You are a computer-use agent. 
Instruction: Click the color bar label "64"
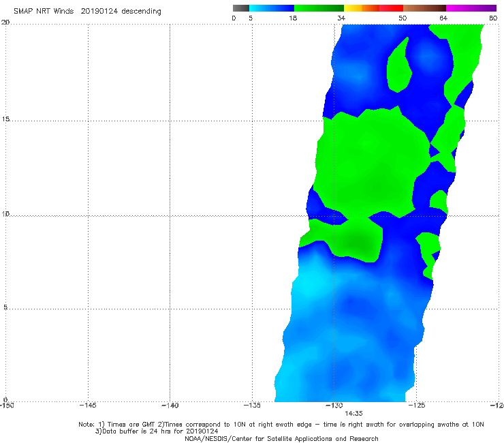[443, 18]
